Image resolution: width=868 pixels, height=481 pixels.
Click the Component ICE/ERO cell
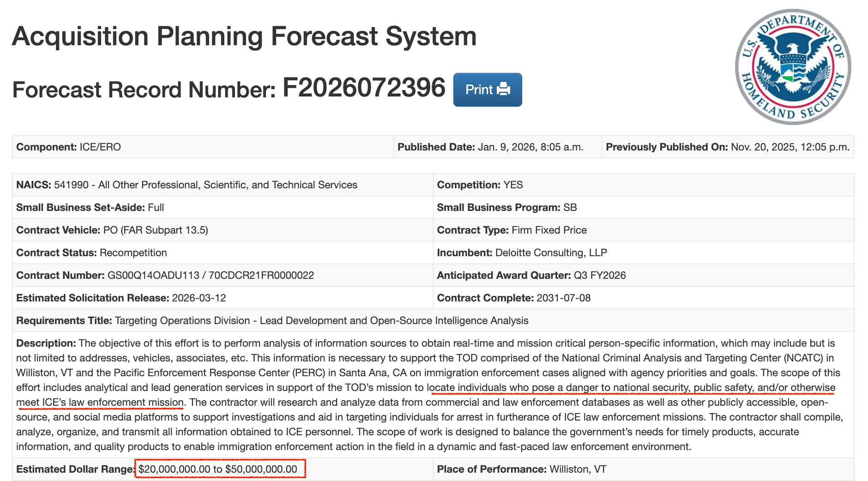pos(69,147)
